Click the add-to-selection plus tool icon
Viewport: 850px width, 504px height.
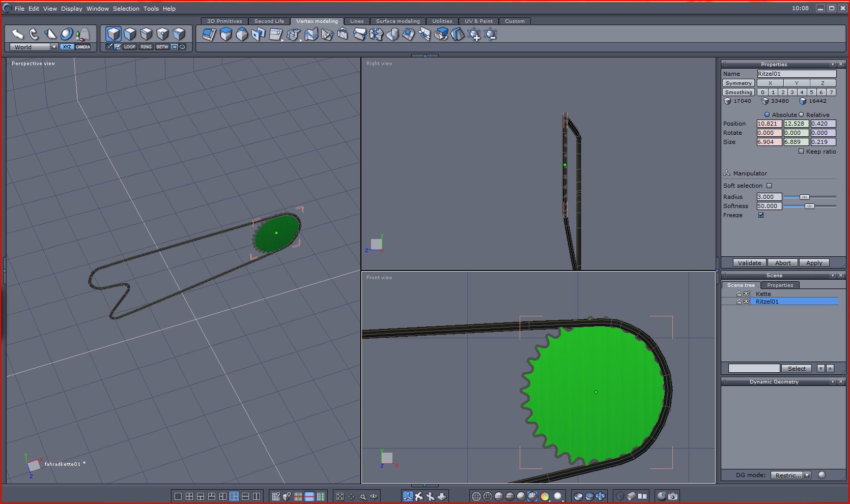(474, 34)
